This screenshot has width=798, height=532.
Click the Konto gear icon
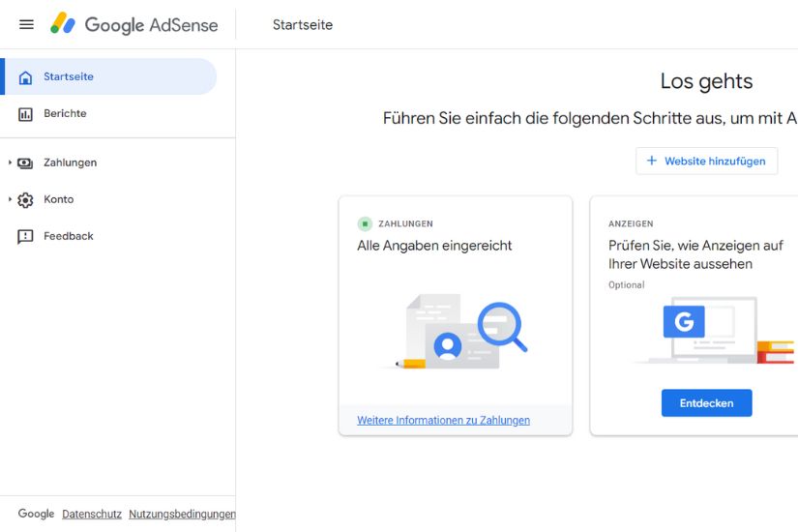(25, 199)
